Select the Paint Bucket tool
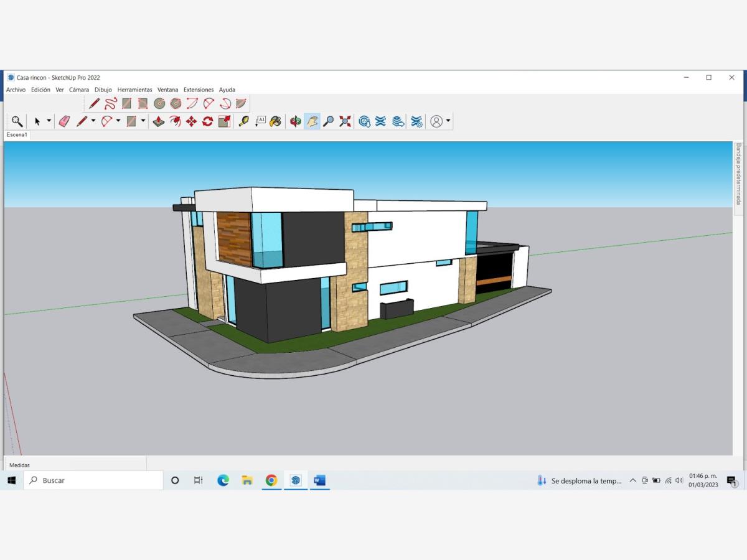 coord(276,121)
